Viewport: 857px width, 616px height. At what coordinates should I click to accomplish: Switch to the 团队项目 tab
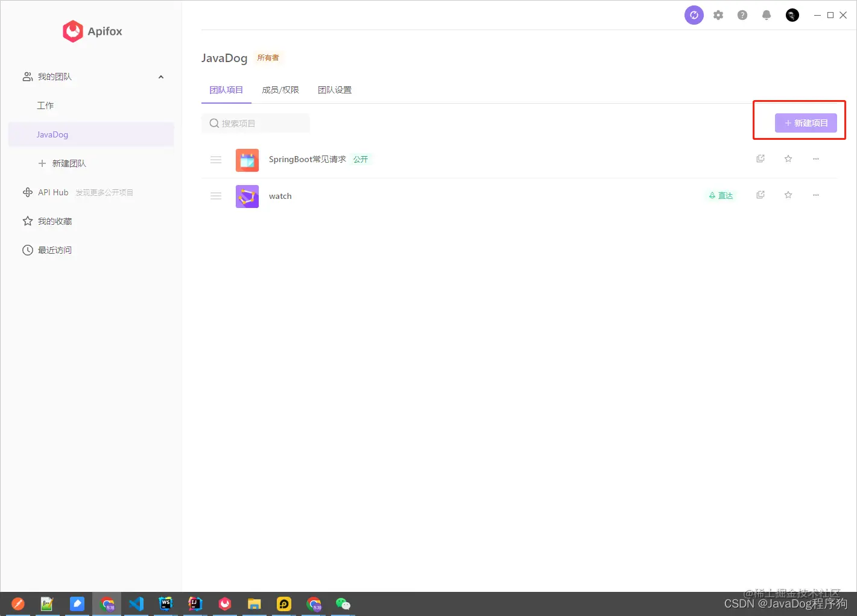click(226, 90)
